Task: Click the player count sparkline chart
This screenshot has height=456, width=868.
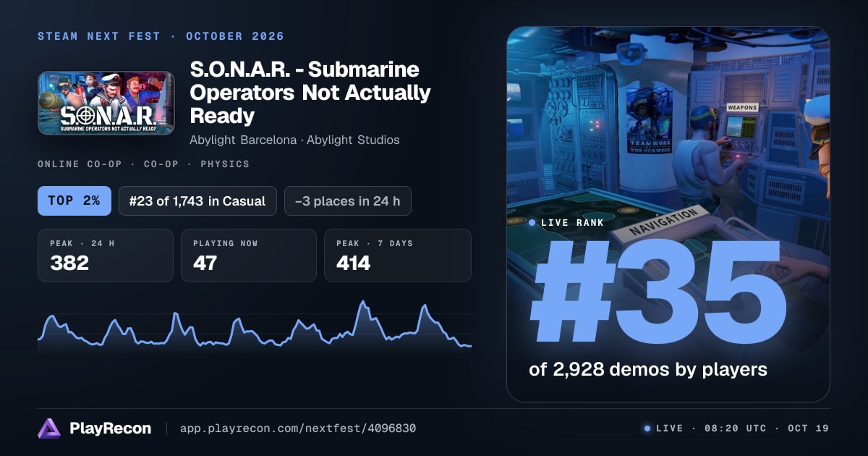Action: point(255,326)
